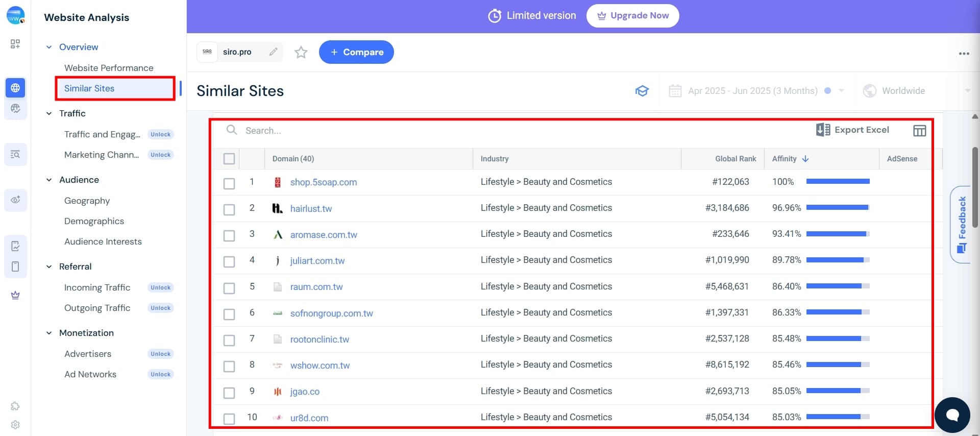Open Audience Interests

[x=103, y=241]
